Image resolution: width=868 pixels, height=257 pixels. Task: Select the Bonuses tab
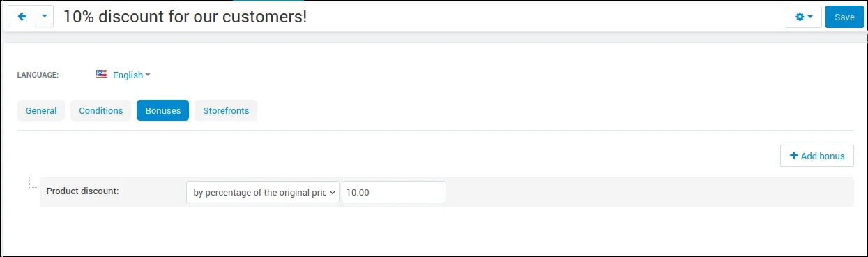[x=162, y=110]
